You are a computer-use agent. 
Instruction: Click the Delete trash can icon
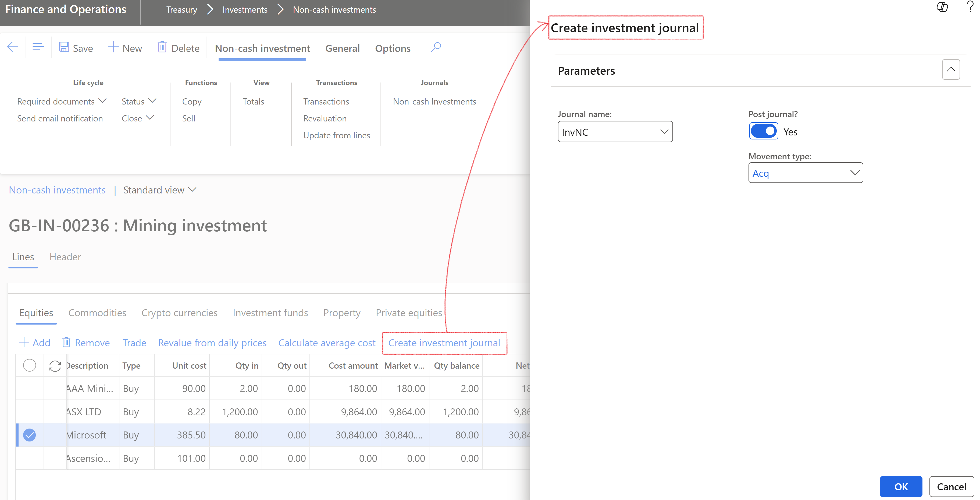coord(162,48)
